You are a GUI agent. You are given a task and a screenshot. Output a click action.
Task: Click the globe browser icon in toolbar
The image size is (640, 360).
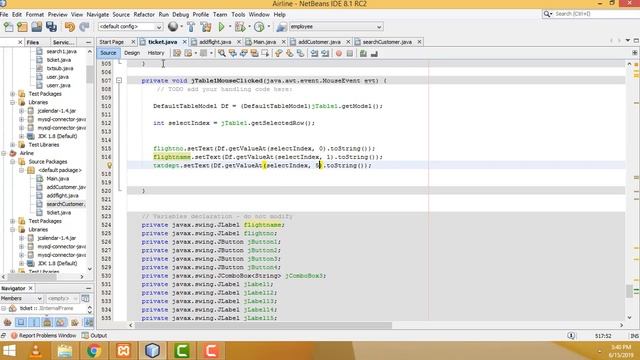173,27
